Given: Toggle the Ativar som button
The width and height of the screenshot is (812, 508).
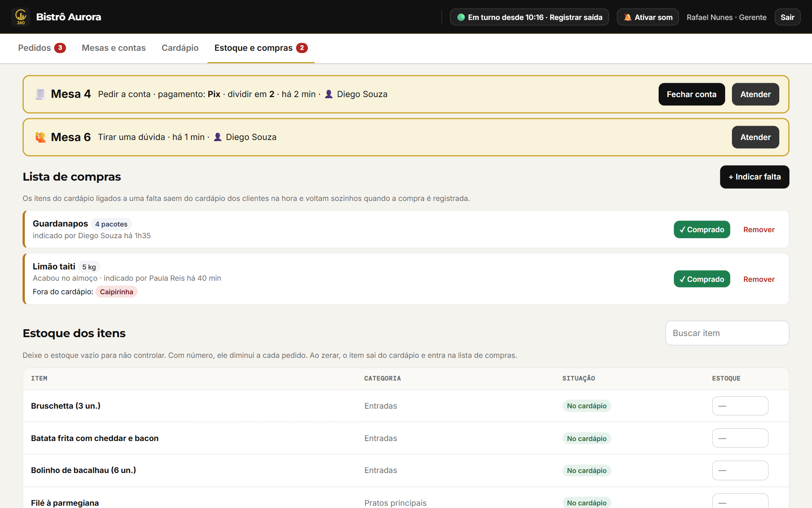Looking at the screenshot, I should (x=648, y=17).
